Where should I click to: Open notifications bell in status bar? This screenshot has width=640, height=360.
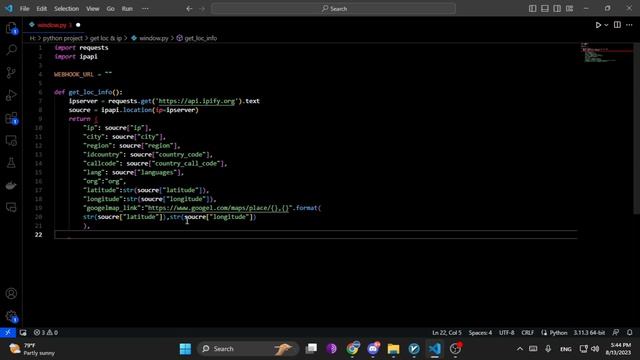pos(629,332)
